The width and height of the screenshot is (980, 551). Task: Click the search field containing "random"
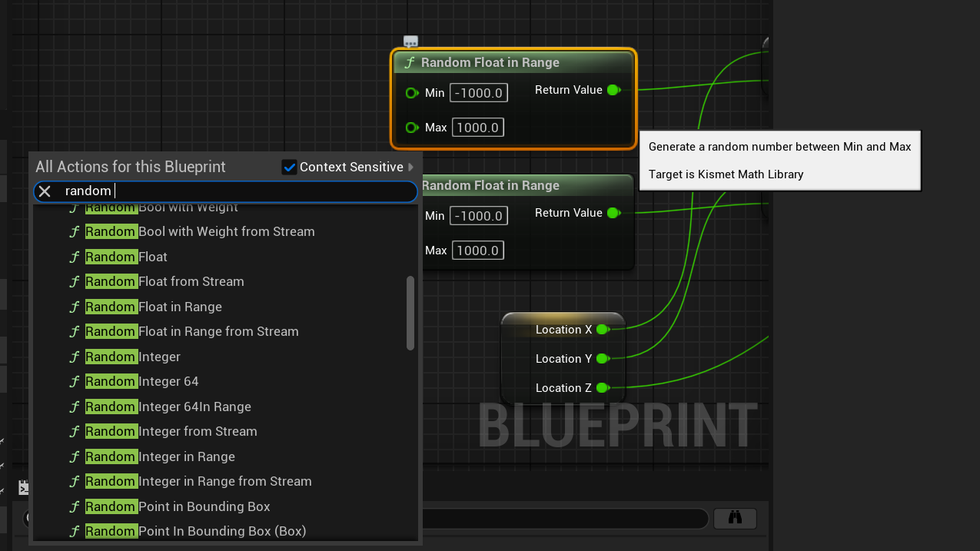(231, 191)
